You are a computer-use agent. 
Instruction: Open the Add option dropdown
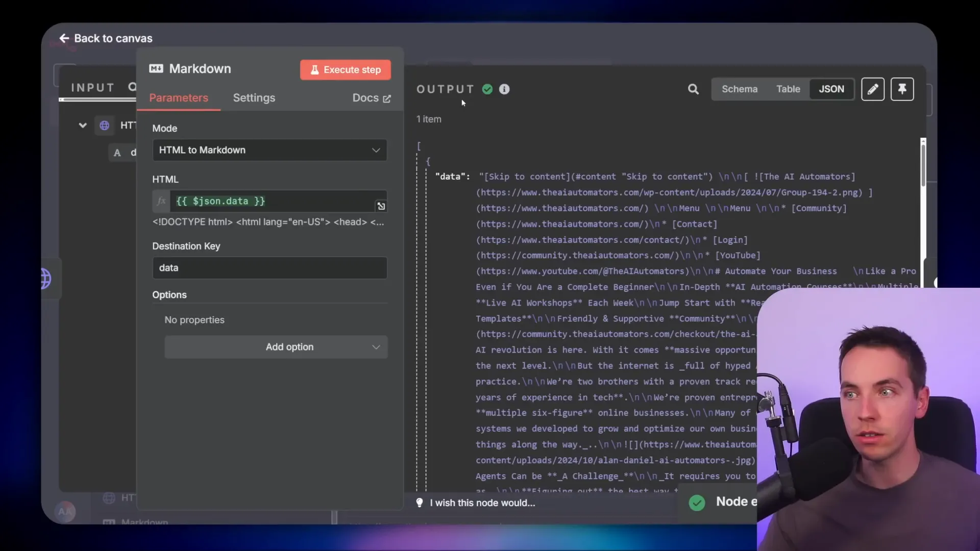coord(276,347)
